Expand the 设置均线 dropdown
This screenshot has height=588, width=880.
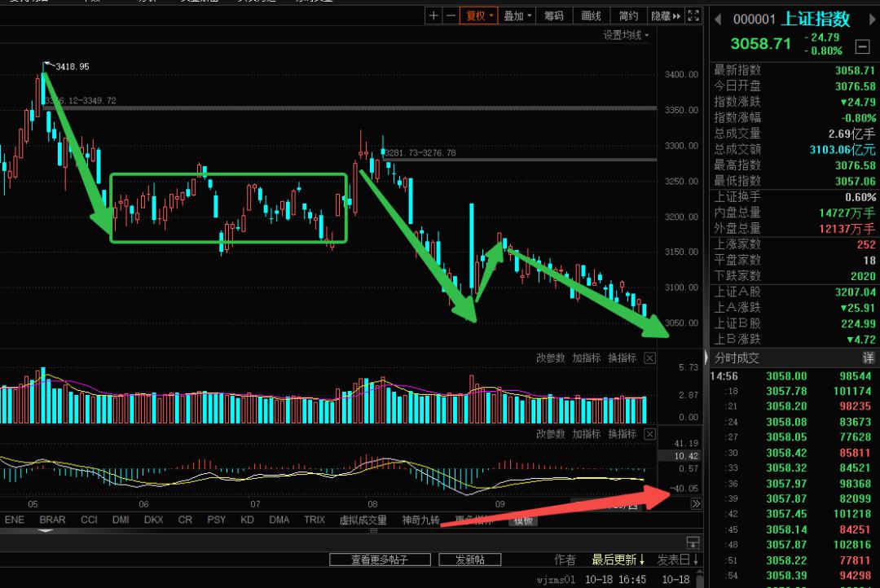pos(626,35)
